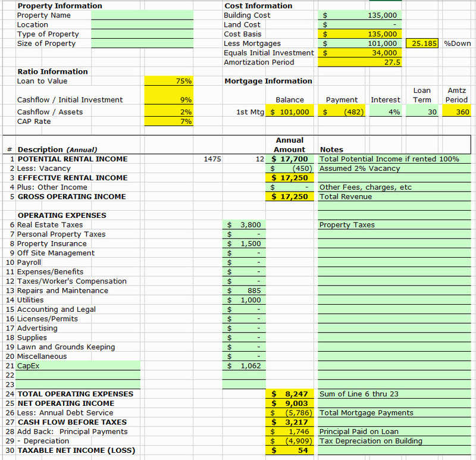The image size is (476, 460).
Task: Click 1st Mtg Payment (482) cell
Action: click(x=342, y=112)
